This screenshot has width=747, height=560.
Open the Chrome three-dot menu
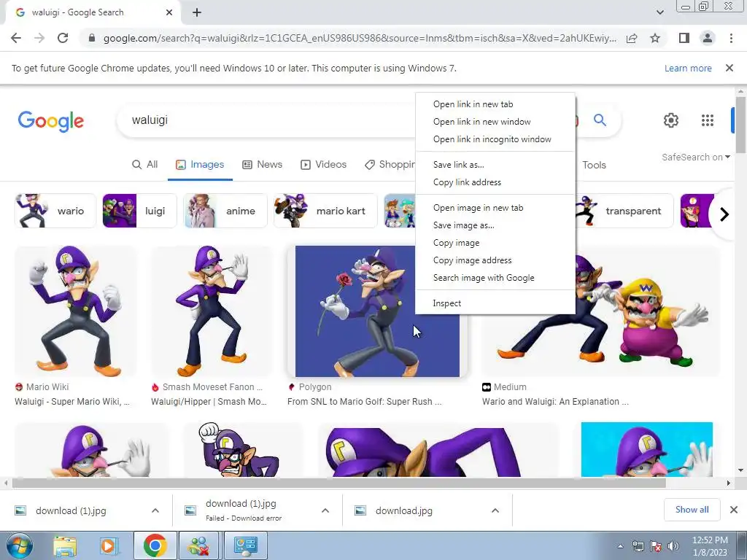[731, 38]
